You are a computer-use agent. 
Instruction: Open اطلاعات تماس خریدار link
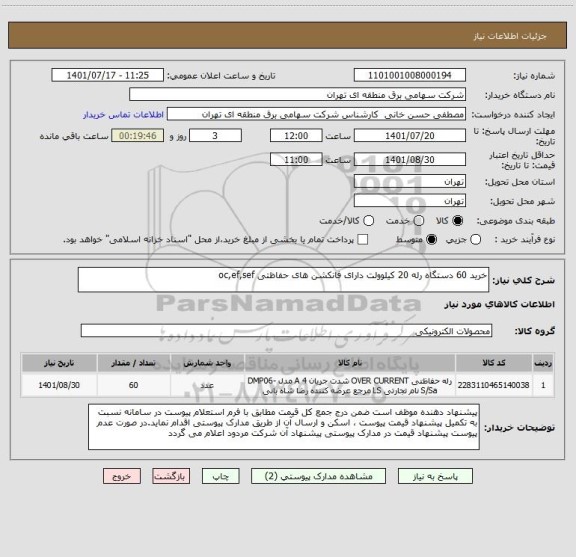coord(123,115)
